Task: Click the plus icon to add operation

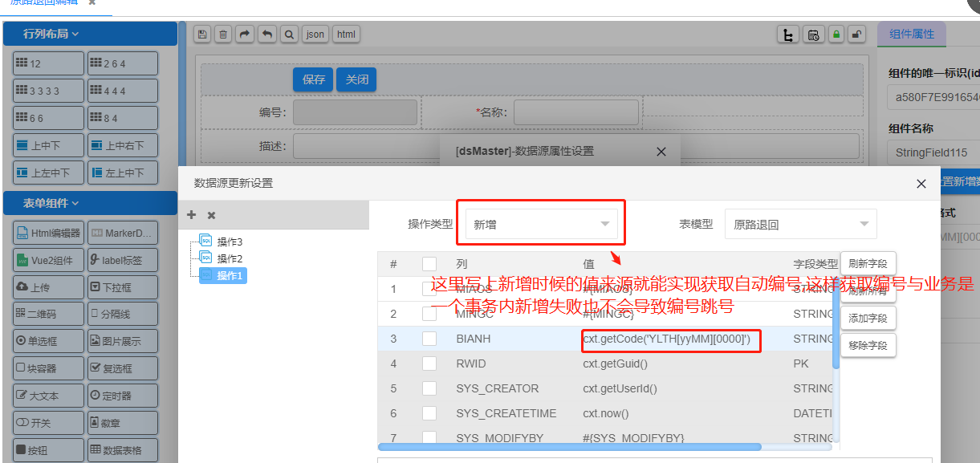Action: [191, 215]
